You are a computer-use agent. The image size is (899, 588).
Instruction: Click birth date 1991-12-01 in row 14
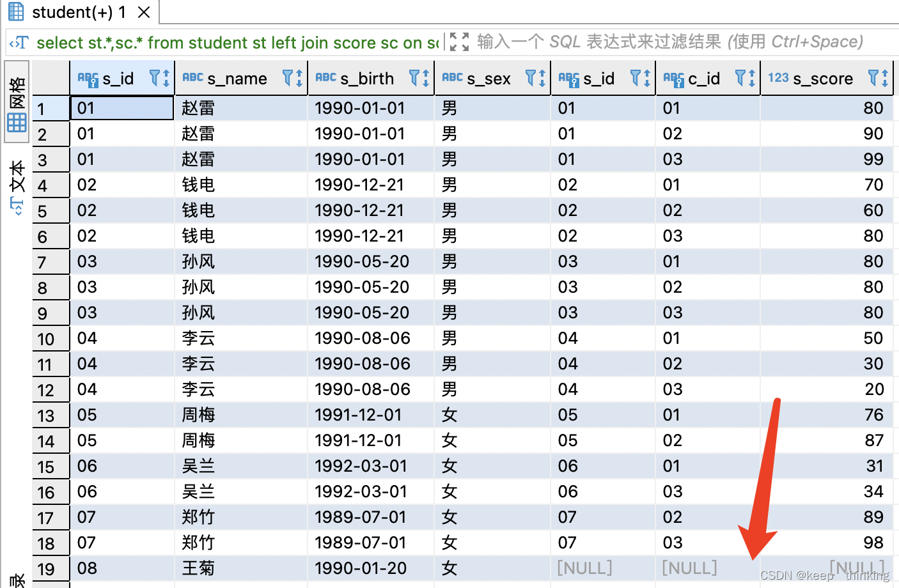coord(371,440)
